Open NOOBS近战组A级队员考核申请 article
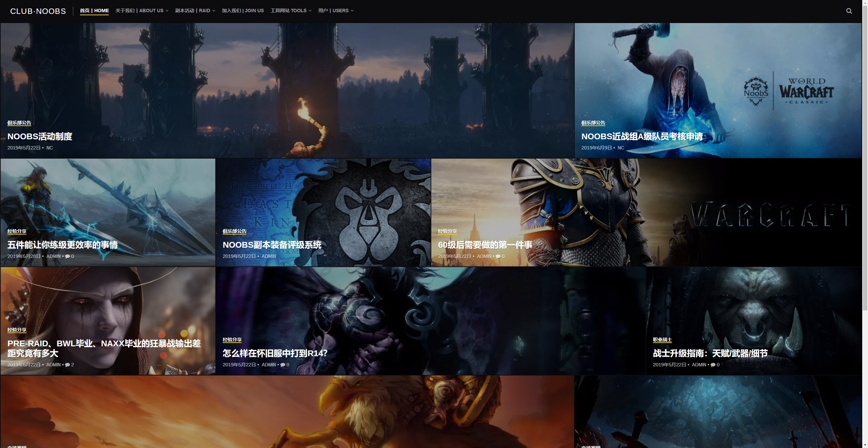The width and height of the screenshot is (868, 448). tap(642, 137)
